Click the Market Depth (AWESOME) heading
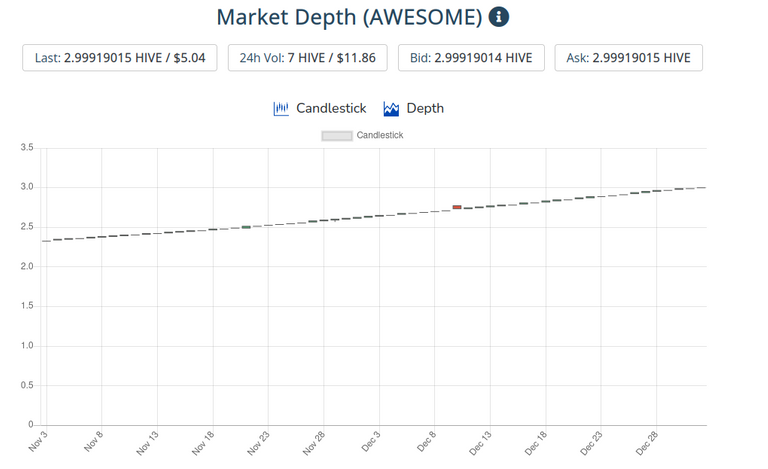 pos(349,17)
